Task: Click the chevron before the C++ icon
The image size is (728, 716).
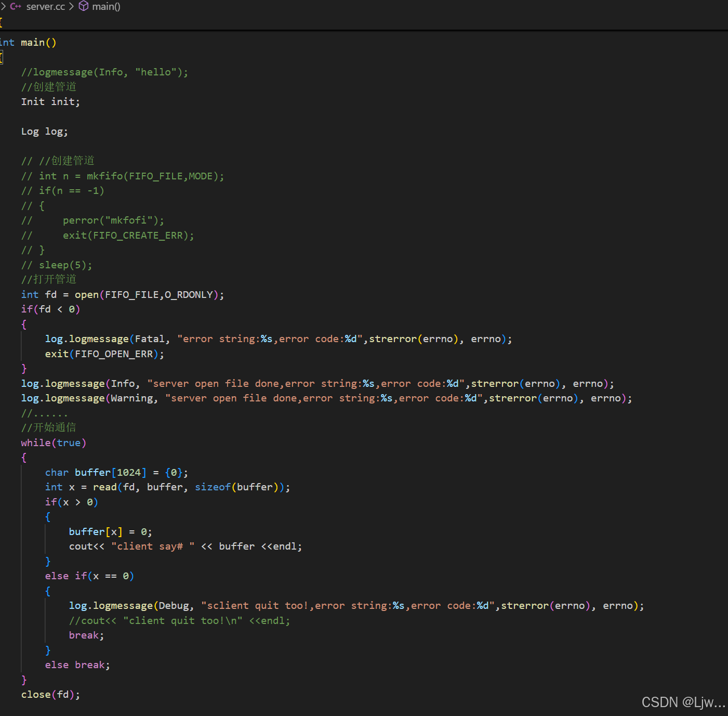Action: click(3, 6)
